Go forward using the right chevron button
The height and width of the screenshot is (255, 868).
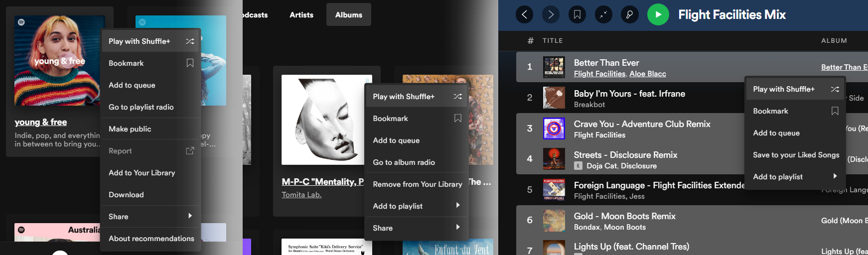point(551,15)
